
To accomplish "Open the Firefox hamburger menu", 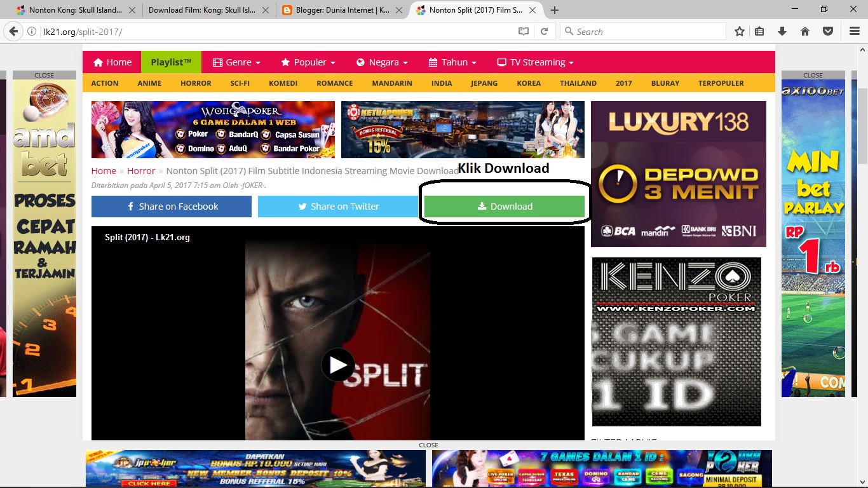I will pos(855,31).
